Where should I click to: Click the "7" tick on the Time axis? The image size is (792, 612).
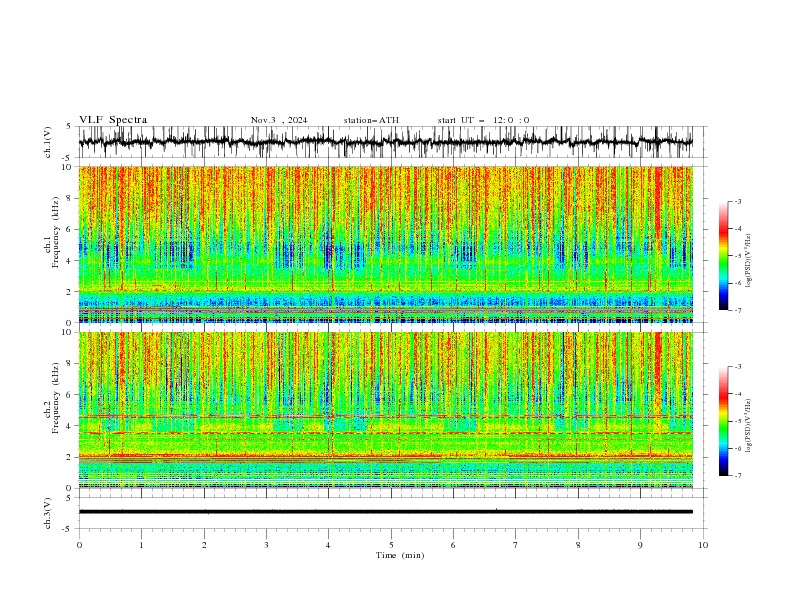[516, 545]
